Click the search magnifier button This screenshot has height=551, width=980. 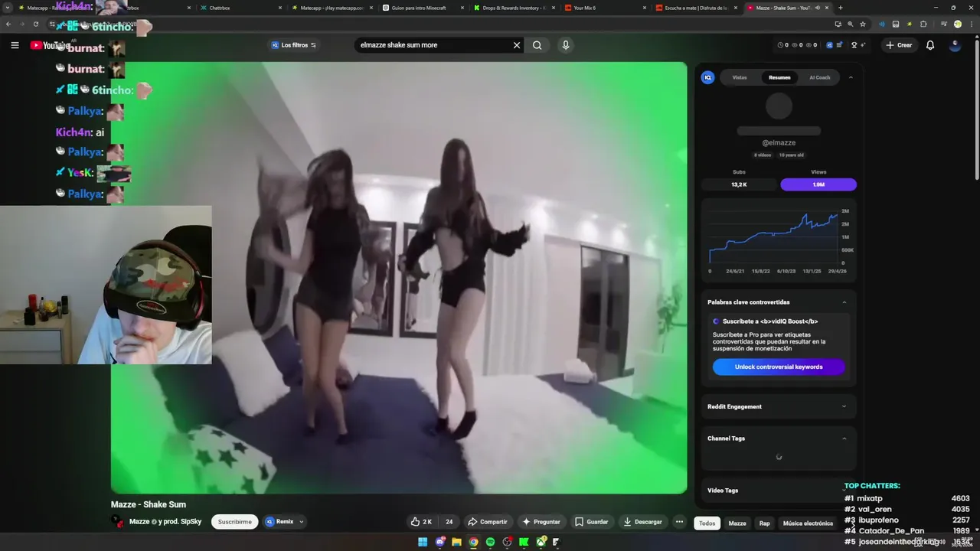click(x=537, y=45)
